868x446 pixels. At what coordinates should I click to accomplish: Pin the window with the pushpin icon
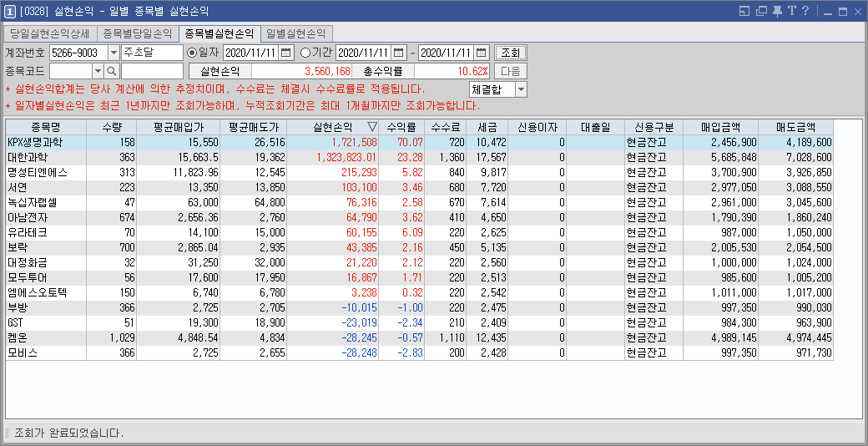tap(777, 11)
